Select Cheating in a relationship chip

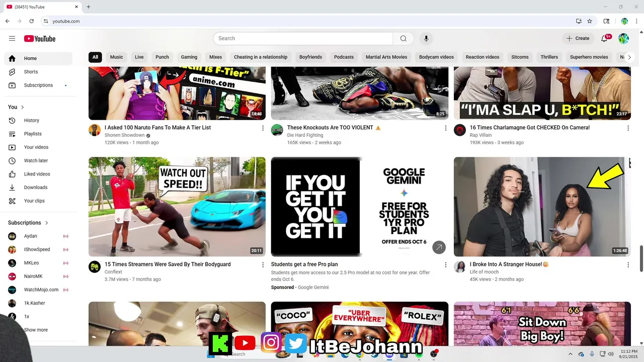[261, 57]
